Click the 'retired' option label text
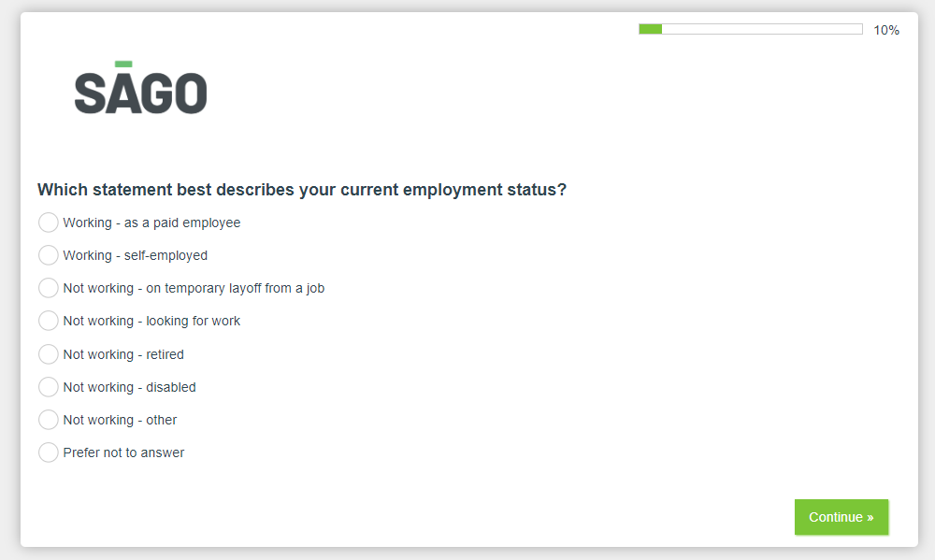The width and height of the screenshot is (935, 560). (x=165, y=354)
